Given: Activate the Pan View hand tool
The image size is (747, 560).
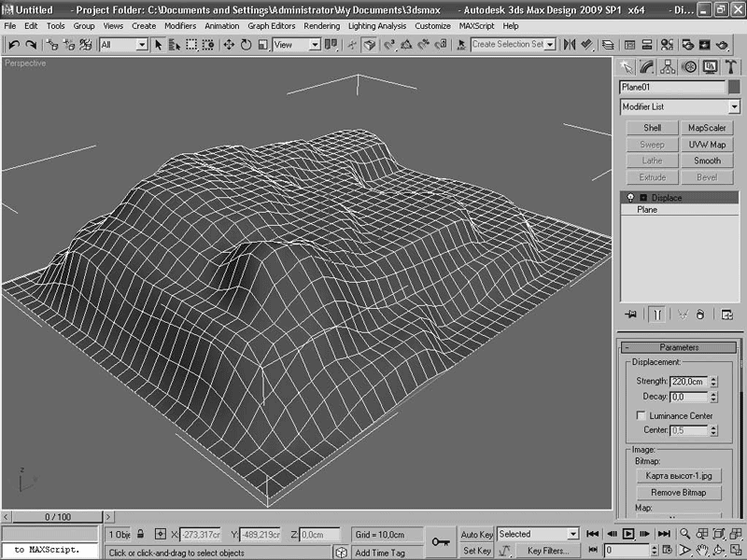Looking at the screenshot, I should point(702,551).
